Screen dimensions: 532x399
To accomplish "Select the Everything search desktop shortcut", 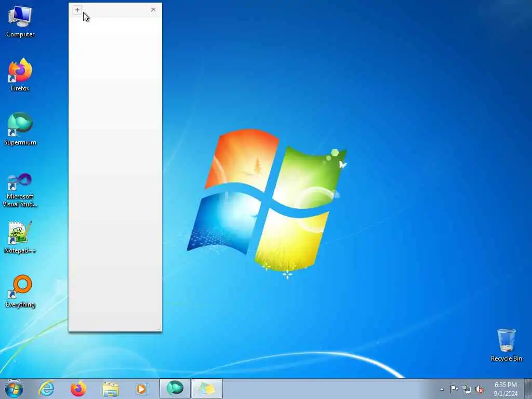I will coord(20,291).
